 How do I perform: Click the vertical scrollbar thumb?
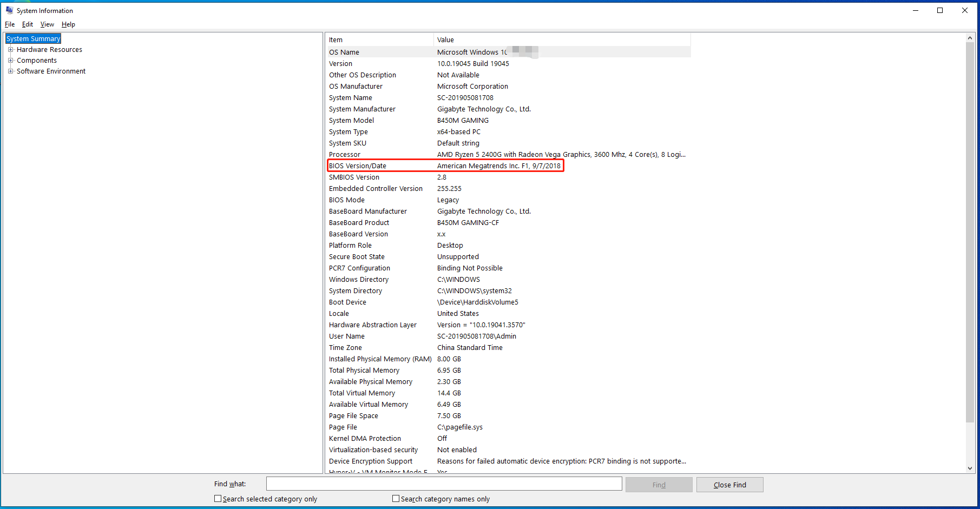(x=970, y=233)
